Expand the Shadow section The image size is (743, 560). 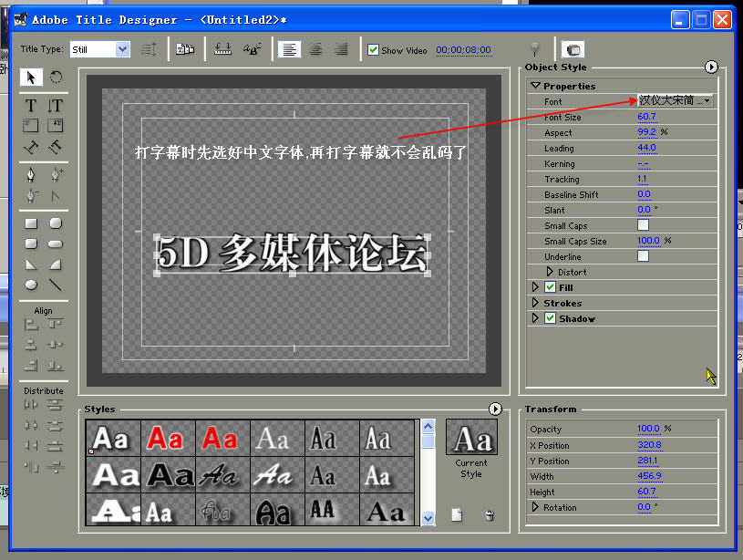[535, 318]
